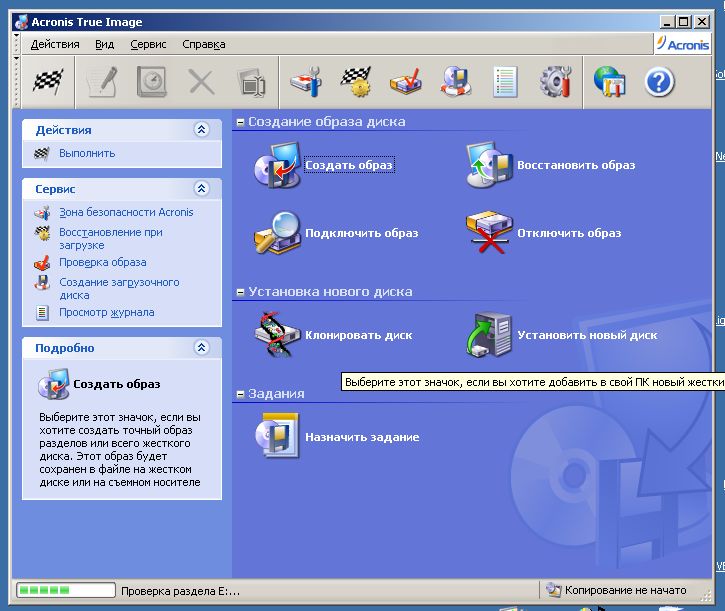Click the grayed X delete toolbar icon
The image size is (725, 611).
pos(202,83)
